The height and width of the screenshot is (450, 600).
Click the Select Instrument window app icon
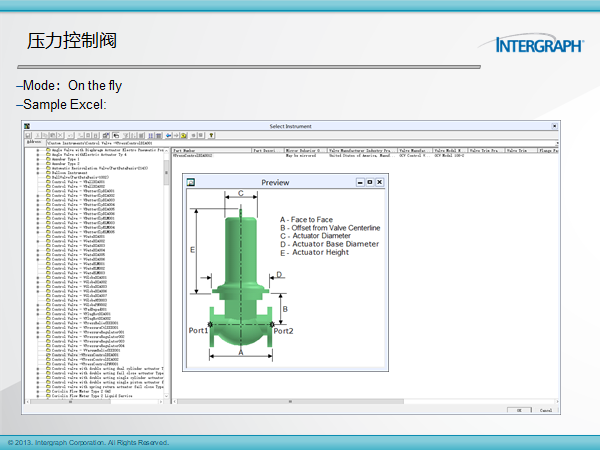(27, 126)
